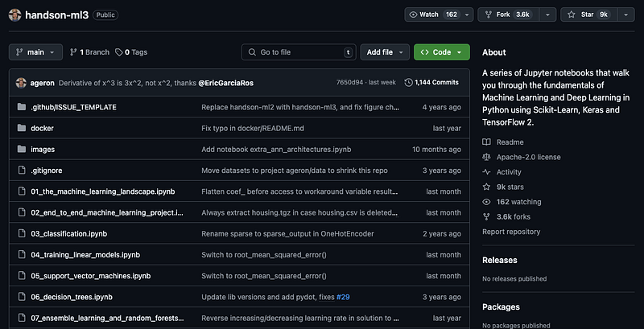The width and height of the screenshot is (644, 329).
Task: Open the 02_end_to_end_machine_learning_project notebook
Action: [x=107, y=212]
